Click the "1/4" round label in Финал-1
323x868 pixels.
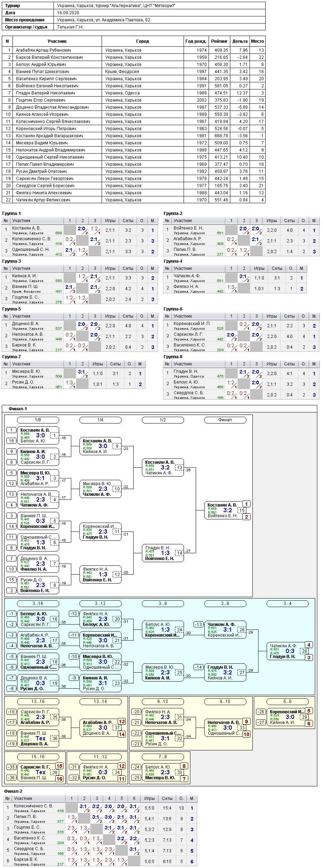(100, 420)
